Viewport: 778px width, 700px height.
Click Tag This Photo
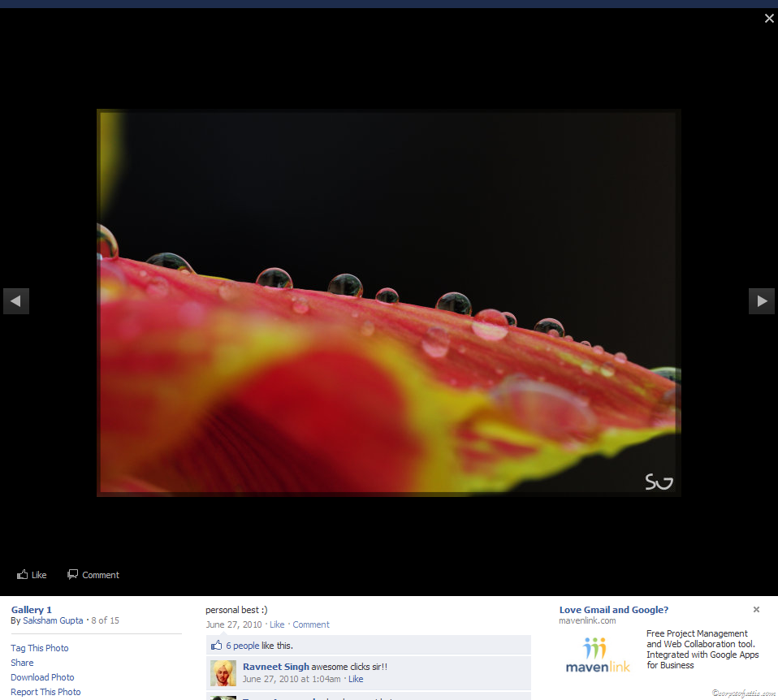coord(40,648)
